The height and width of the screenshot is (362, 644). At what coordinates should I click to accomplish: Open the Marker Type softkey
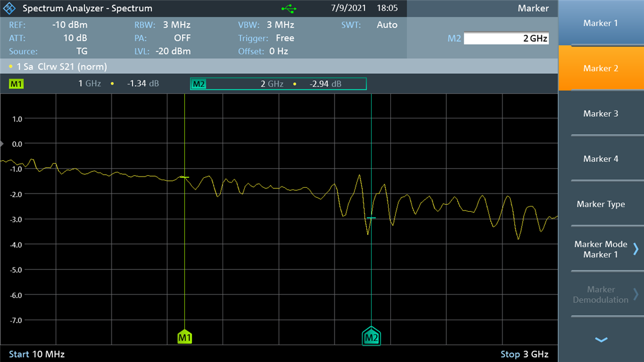[x=601, y=204]
